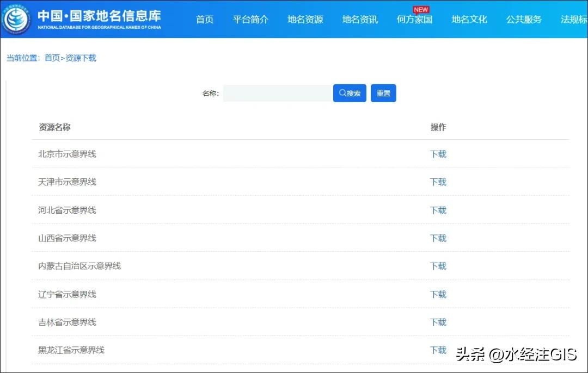The image size is (588, 373).
Task: Click 下载 in the 吉林省示意界线 row
Action: tap(438, 322)
